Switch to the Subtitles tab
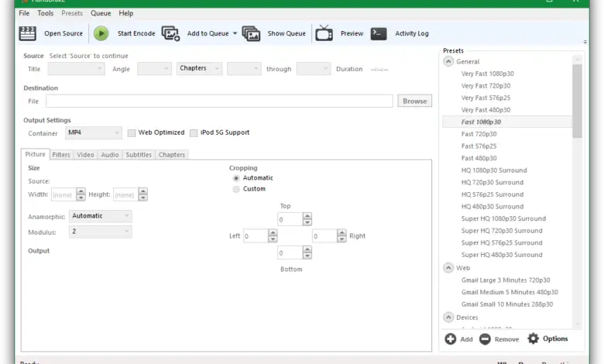Viewport: 604px width, 364px height. point(139,155)
